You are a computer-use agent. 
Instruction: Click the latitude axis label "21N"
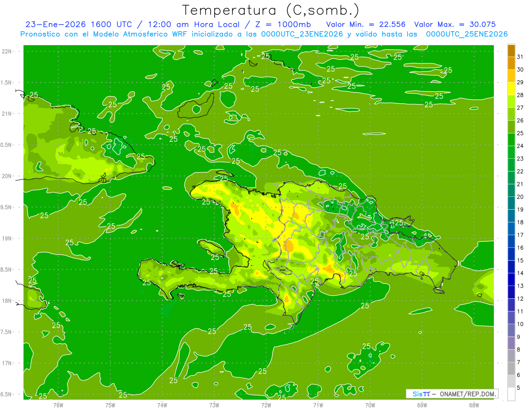(6, 114)
